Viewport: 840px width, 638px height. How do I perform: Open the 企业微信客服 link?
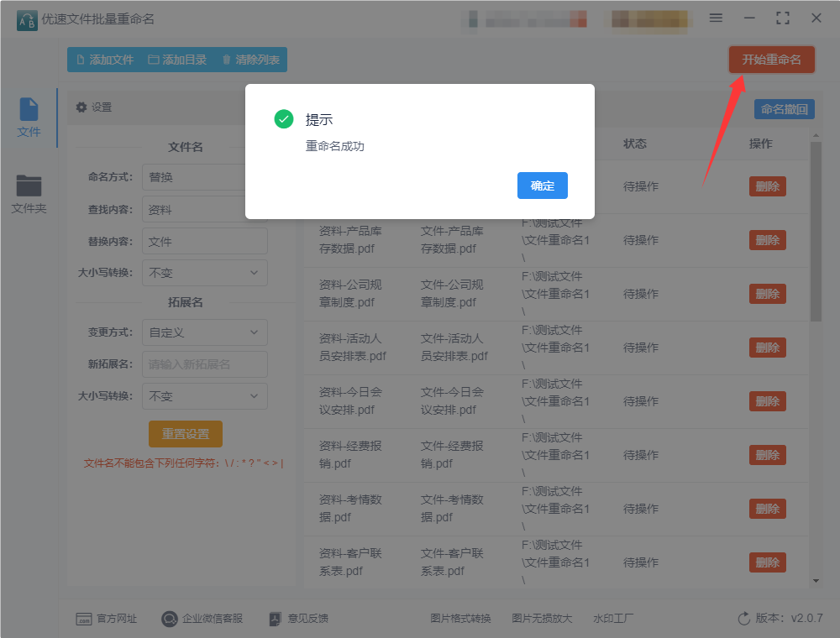(x=202, y=619)
